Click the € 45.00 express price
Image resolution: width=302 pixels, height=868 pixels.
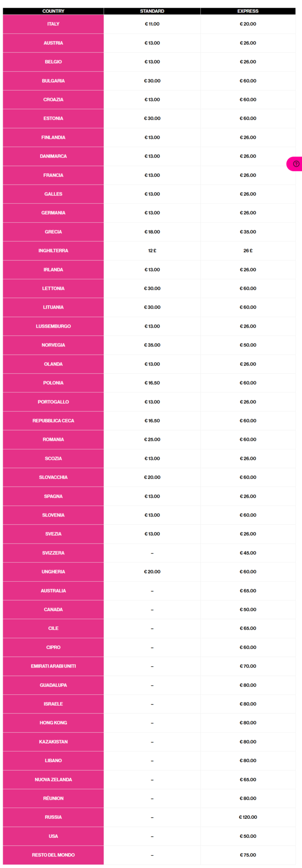click(x=248, y=553)
